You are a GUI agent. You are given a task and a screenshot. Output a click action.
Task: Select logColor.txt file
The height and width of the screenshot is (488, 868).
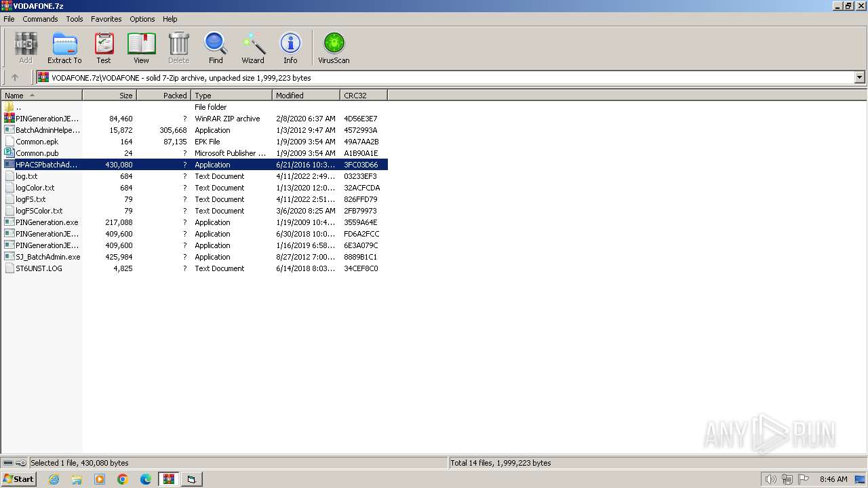(x=195, y=188)
